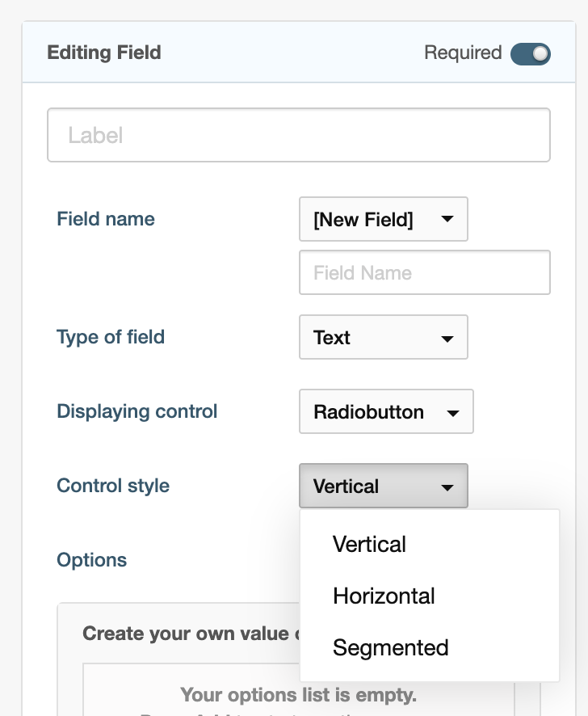The height and width of the screenshot is (716, 588).
Task: Click the Displaying control label
Action: coord(137,412)
